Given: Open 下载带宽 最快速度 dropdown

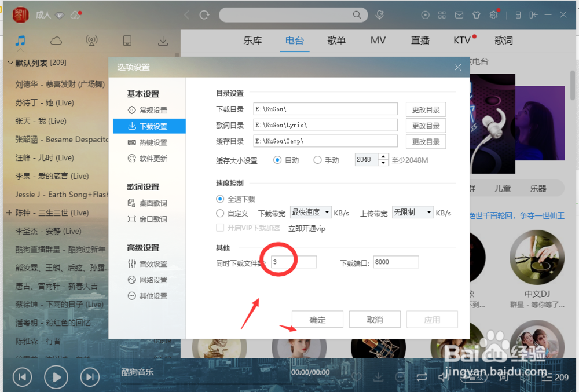Looking at the screenshot, I should [310, 213].
